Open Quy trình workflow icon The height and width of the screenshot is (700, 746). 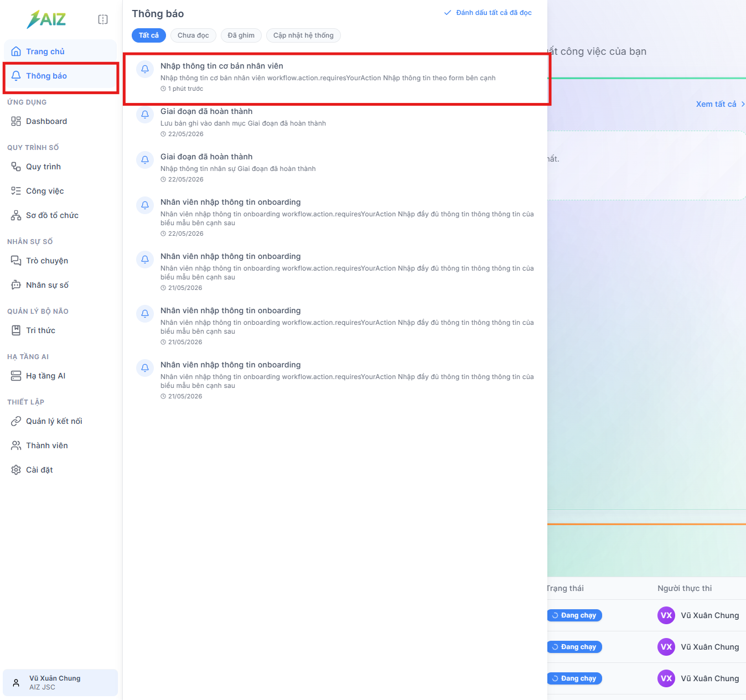[16, 167]
